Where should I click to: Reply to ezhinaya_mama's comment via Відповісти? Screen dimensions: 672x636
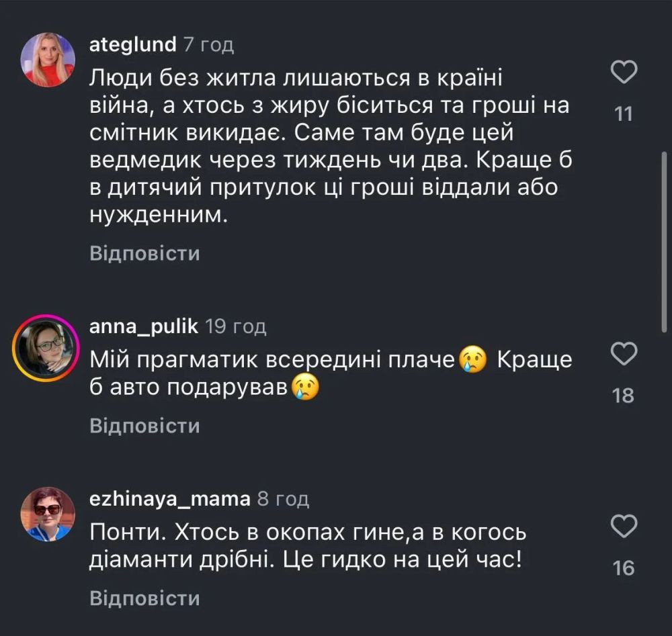tap(144, 598)
